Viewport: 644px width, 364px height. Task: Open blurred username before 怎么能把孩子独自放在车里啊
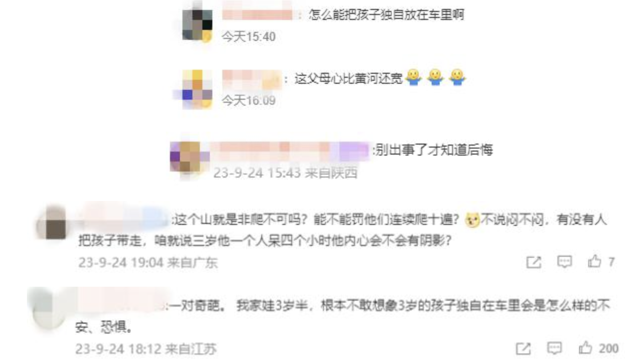258,15
